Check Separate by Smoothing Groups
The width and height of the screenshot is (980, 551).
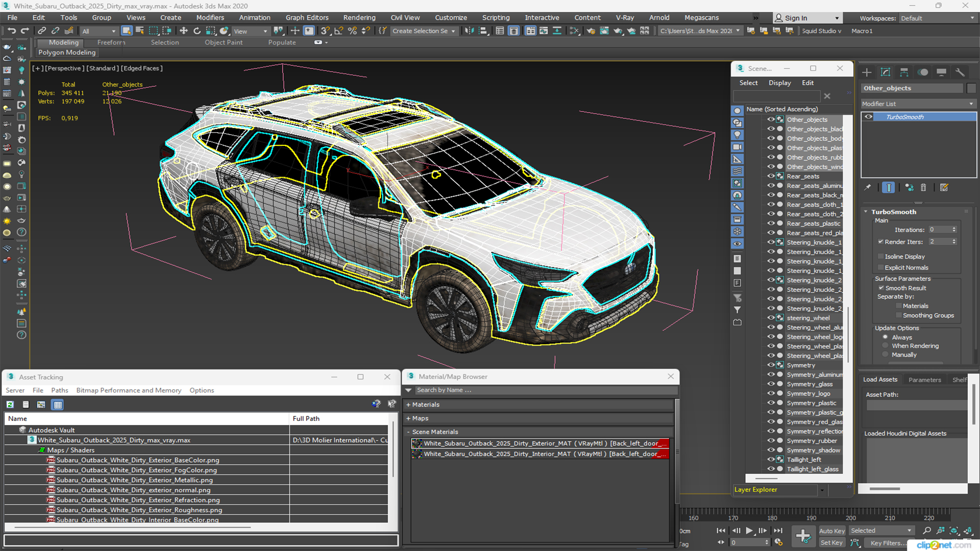point(899,316)
